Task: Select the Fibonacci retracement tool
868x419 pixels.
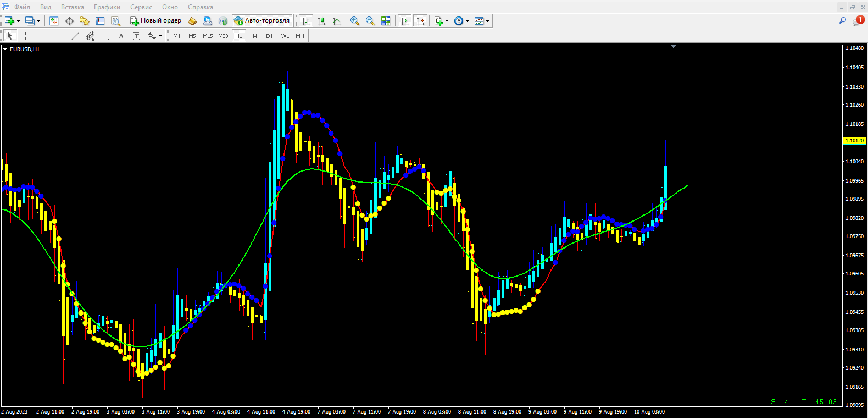Action: [106, 36]
